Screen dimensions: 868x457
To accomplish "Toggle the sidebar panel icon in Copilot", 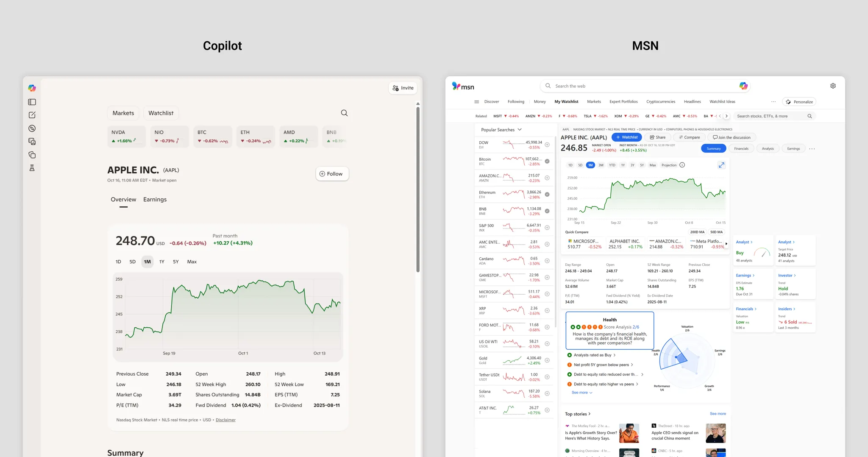I will (32, 102).
